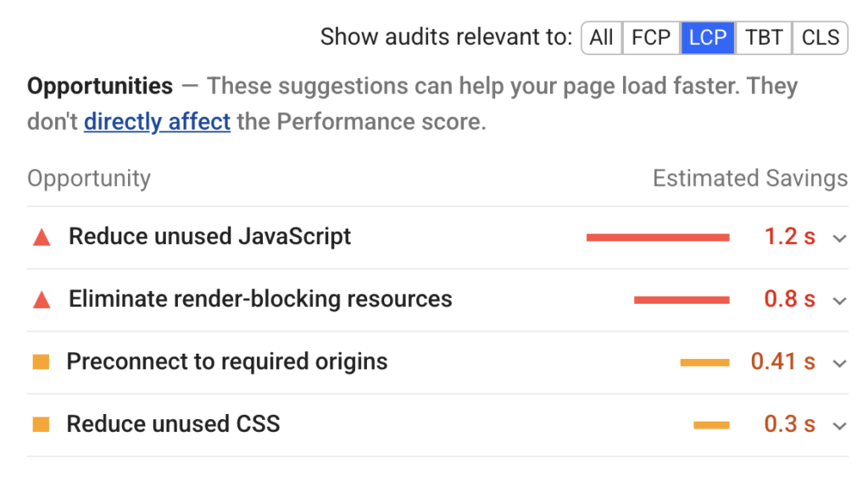Expand Reduce unused JavaScript chevron
The height and width of the screenshot is (481, 868).
point(840,238)
